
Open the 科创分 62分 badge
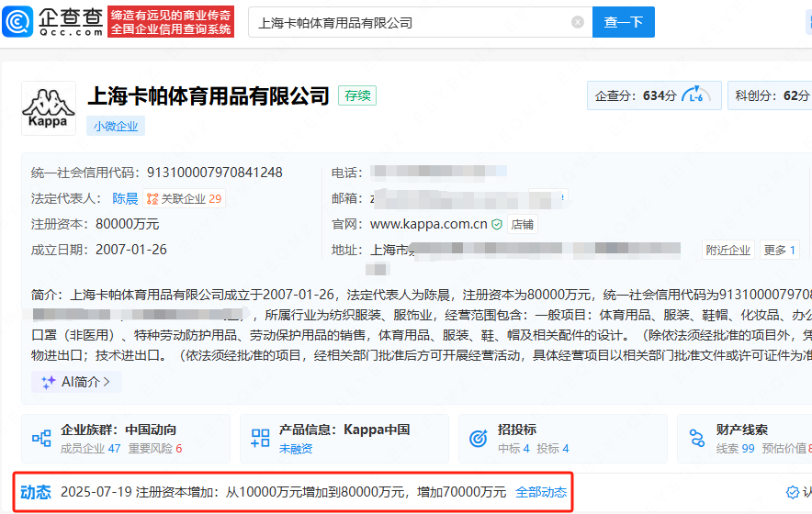[771, 95]
